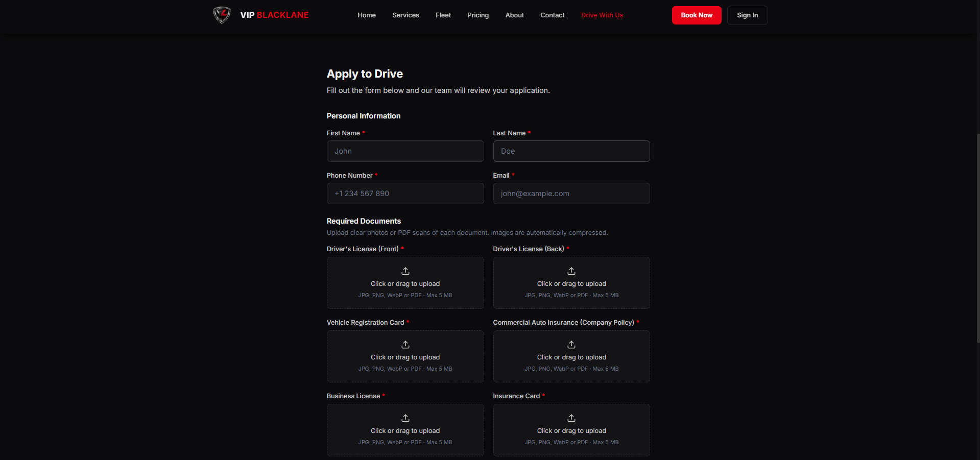
Task: Click upload icon for Driver's License (Back)
Action: [571, 271]
